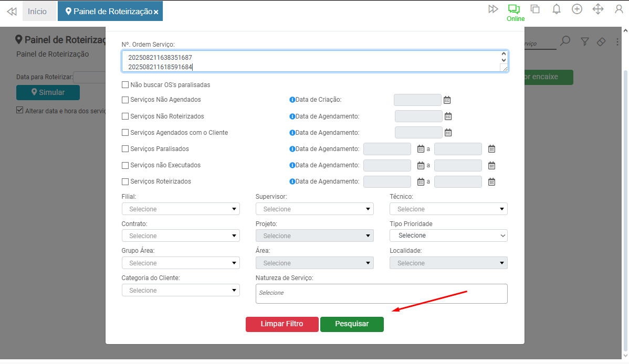Enable Não buscar OS's paralisadas checkbox

(125, 84)
